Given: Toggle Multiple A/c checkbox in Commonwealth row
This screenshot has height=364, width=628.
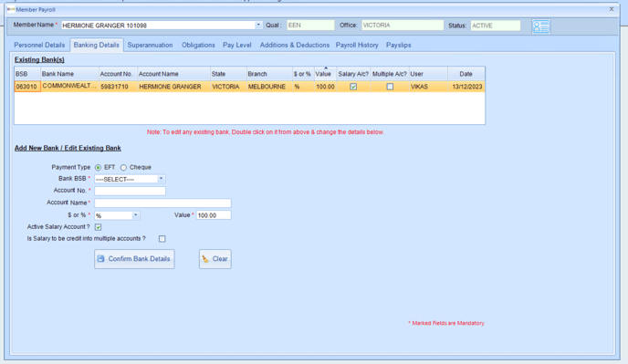Looking at the screenshot, I should point(390,87).
